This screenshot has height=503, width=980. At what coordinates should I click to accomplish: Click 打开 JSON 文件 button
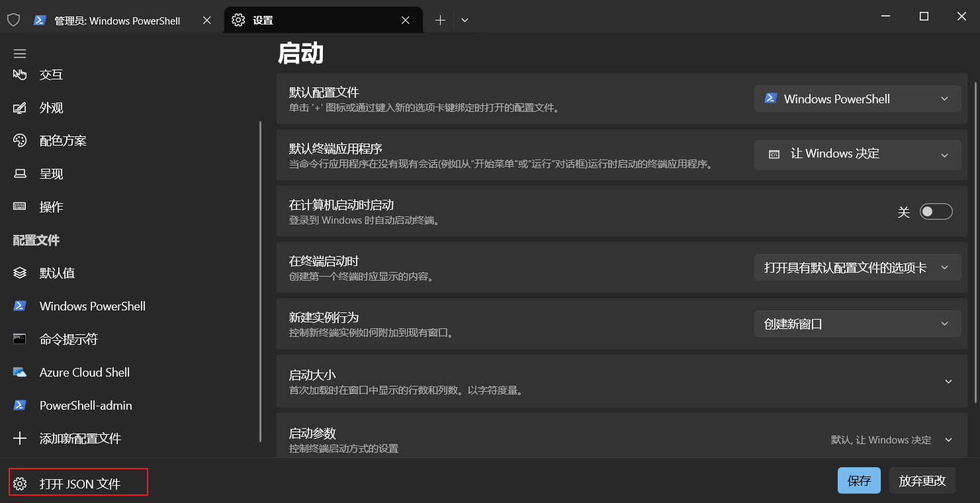[x=78, y=482]
